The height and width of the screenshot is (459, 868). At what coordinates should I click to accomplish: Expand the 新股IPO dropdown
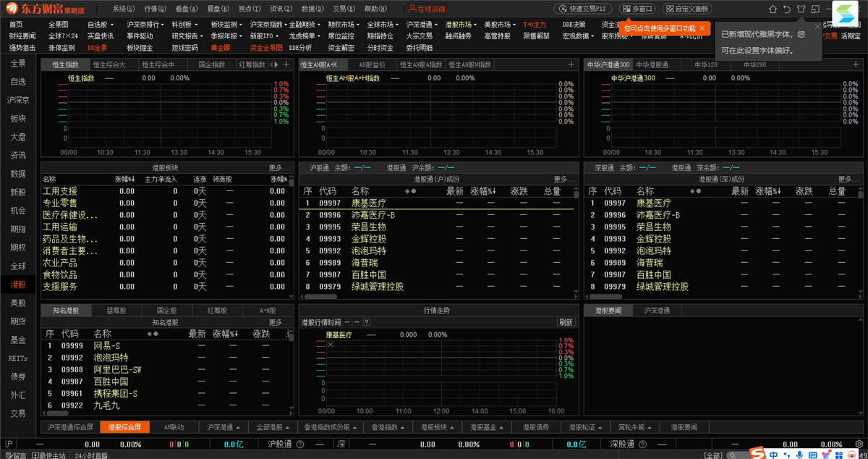[x=265, y=35]
